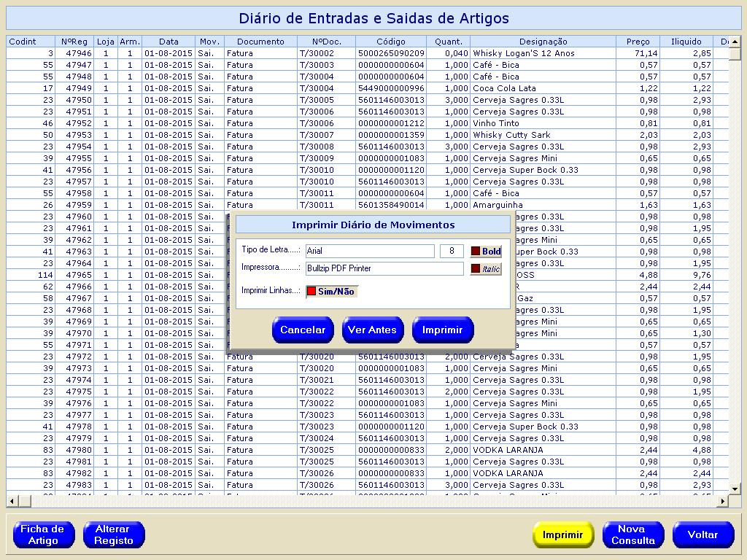This screenshot has width=747, height=560.
Task: Start a Nova Consulta
Action: 632,534
